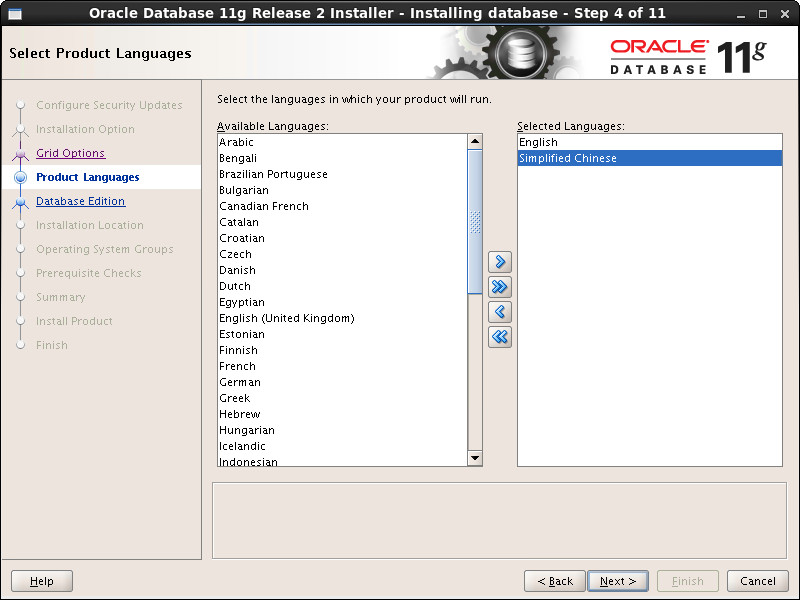
Task: Select Dutch language entry
Action: coord(342,286)
